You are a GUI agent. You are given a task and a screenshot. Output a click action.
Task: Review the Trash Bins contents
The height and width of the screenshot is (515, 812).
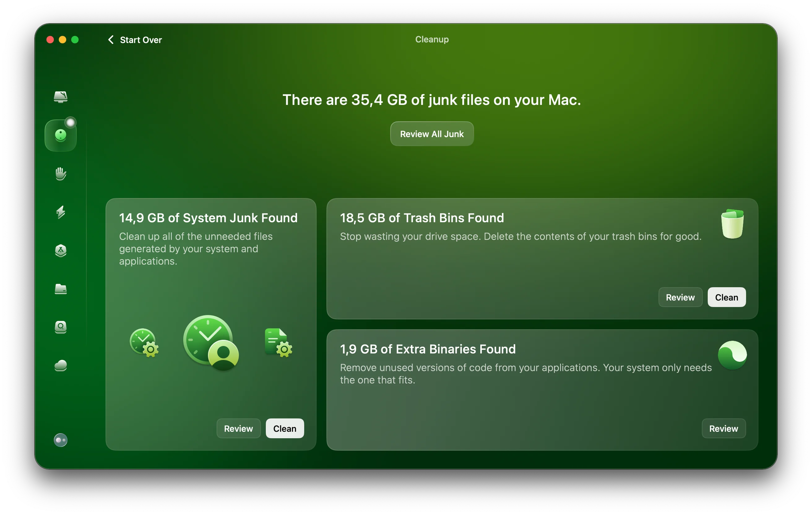(680, 297)
